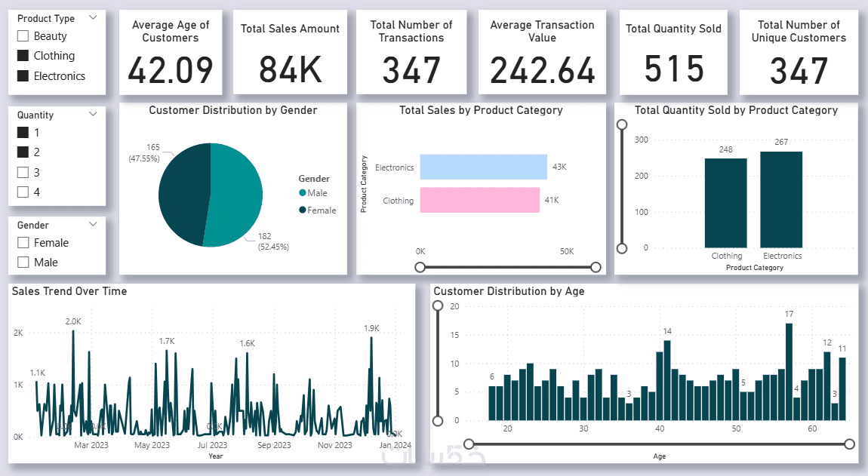Click the Electronics quantity column 267
Viewport: 868px width, 476px height.
click(781, 200)
